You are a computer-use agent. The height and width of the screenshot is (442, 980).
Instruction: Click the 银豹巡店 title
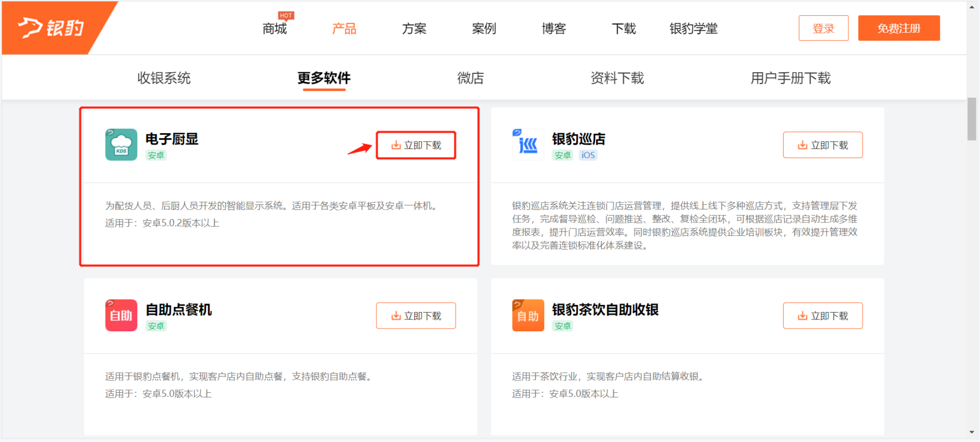pos(579,139)
